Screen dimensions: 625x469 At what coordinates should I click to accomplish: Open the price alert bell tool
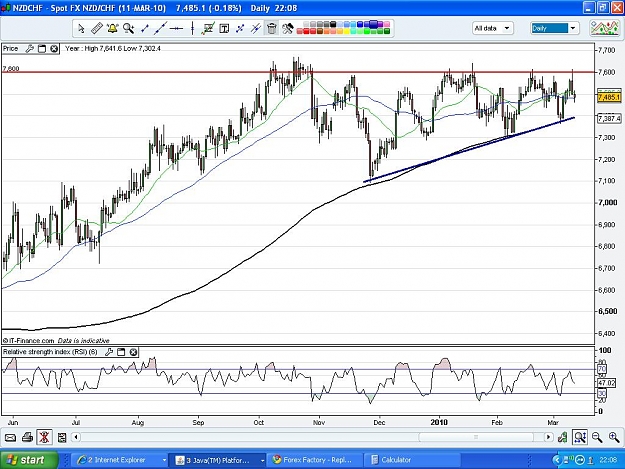click(113, 28)
